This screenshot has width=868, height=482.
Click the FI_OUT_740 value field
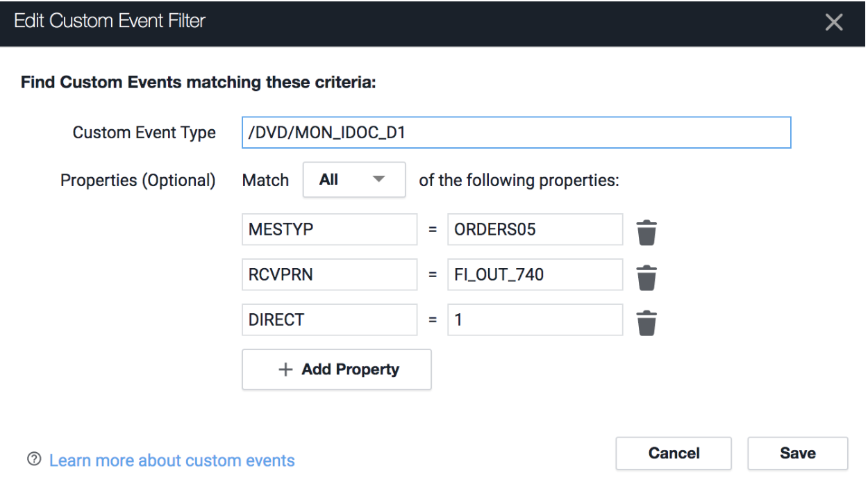coord(535,275)
